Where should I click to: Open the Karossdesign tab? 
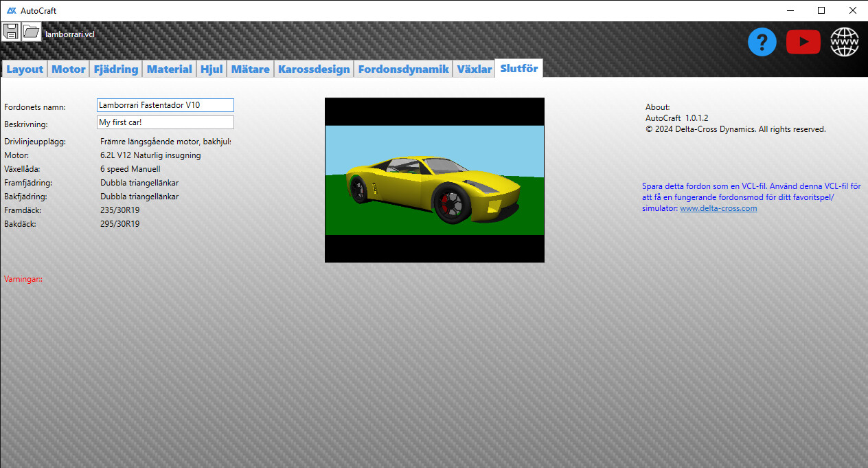pos(314,69)
